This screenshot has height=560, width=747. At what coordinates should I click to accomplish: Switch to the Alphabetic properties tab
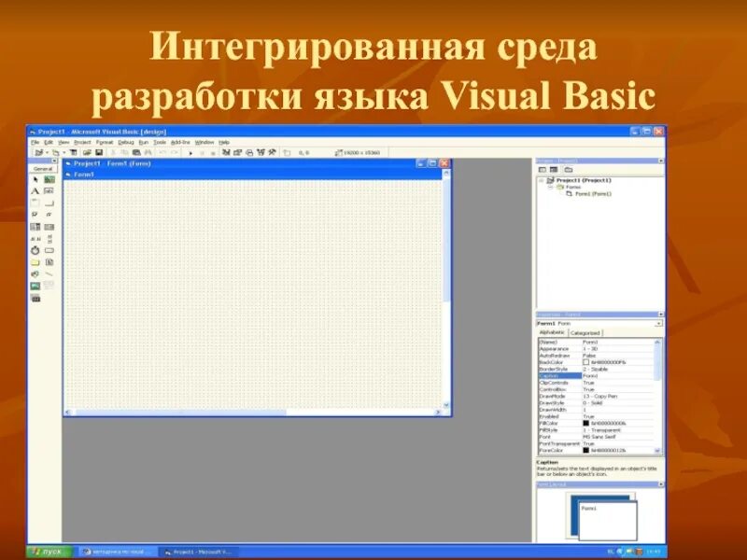tap(552, 332)
